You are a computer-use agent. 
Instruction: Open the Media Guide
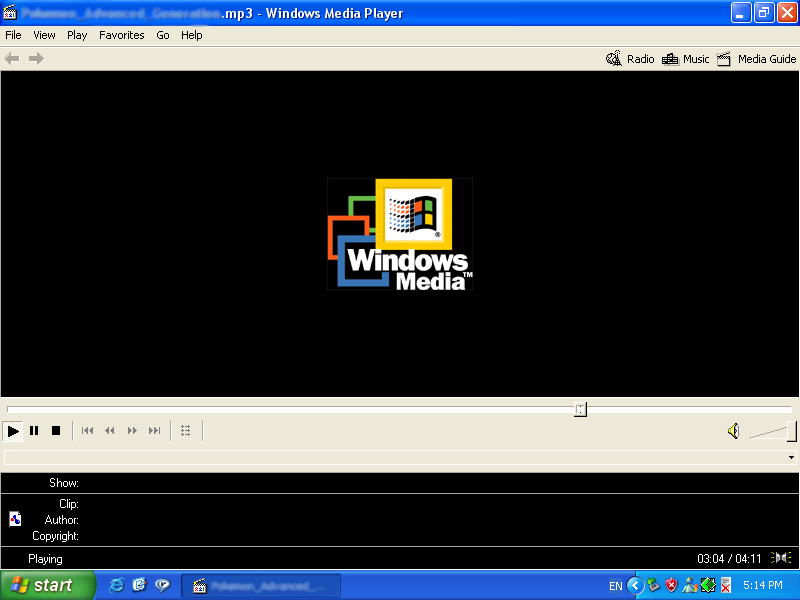[x=757, y=59]
